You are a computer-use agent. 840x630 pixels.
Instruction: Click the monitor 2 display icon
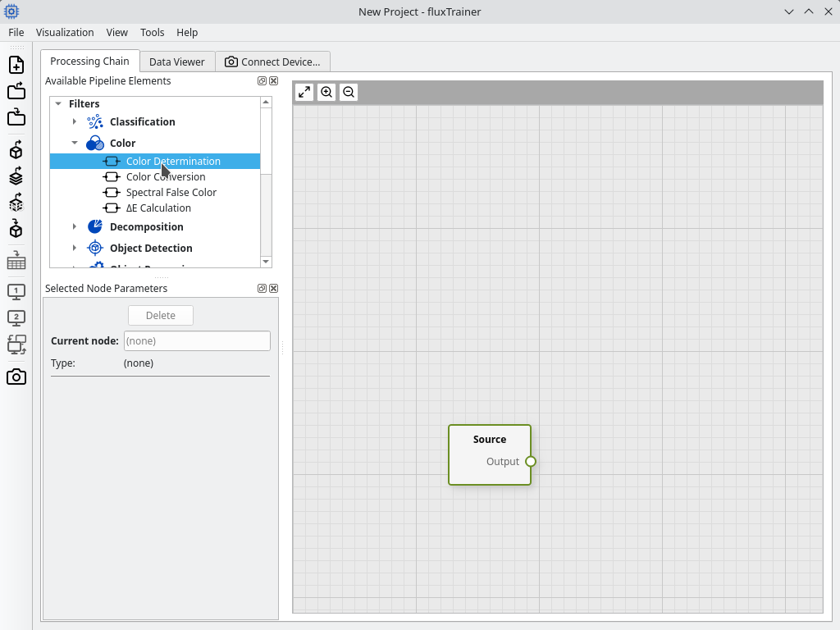tap(16, 318)
